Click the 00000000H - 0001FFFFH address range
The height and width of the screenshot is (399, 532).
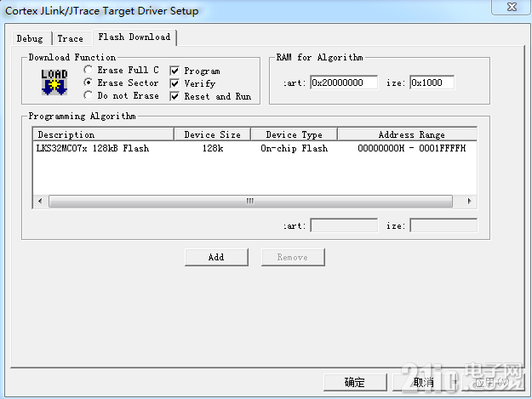click(x=411, y=148)
